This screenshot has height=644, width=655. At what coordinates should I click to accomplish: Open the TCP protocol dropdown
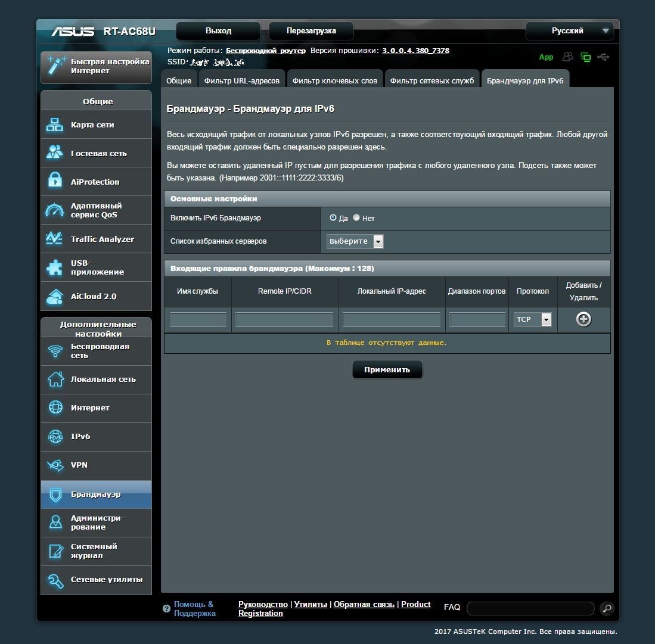pos(532,319)
